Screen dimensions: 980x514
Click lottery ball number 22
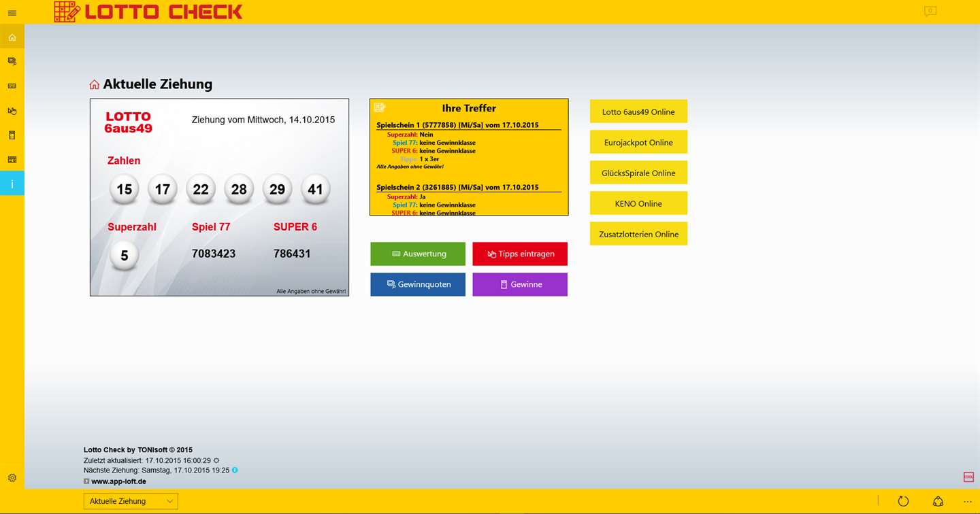[x=201, y=189]
